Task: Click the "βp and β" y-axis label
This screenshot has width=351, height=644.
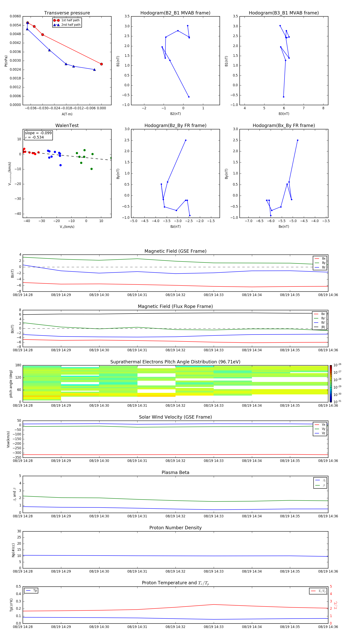Action: [x=14, y=495]
